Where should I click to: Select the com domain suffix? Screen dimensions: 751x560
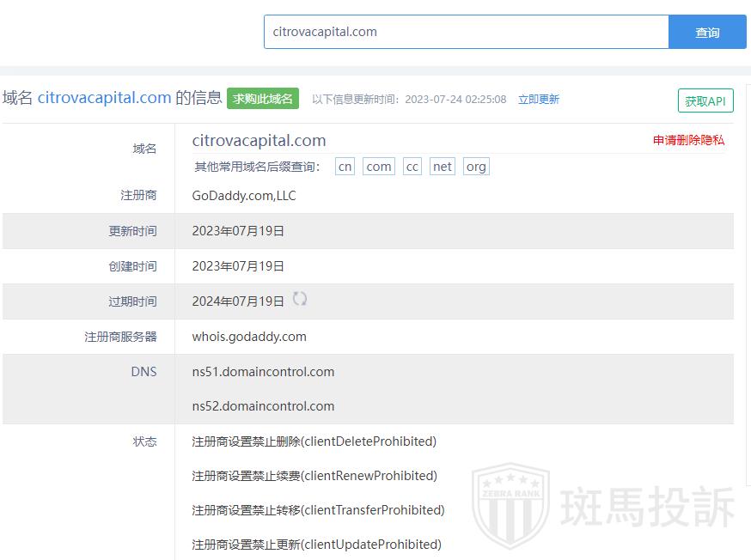(378, 167)
